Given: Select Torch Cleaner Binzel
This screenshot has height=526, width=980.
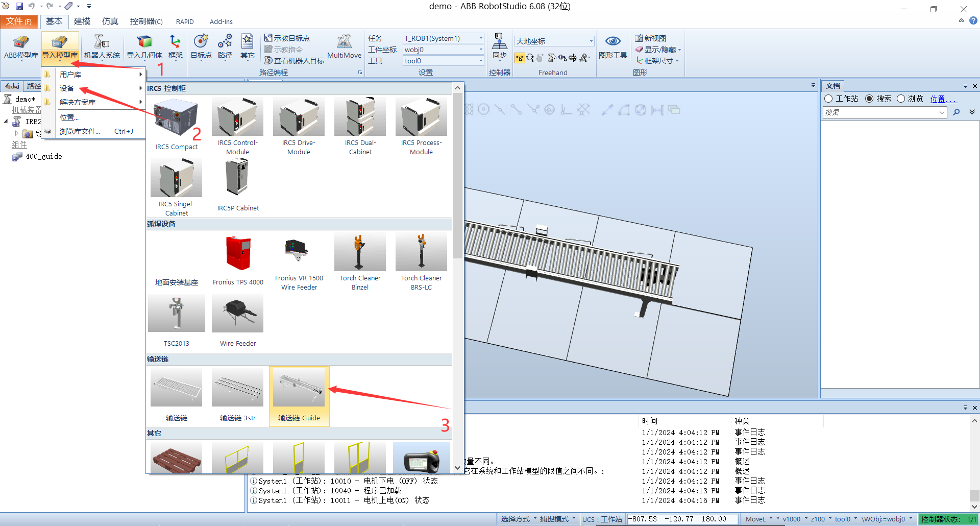Looking at the screenshot, I should pyautogui.click(x=360, y=262).
